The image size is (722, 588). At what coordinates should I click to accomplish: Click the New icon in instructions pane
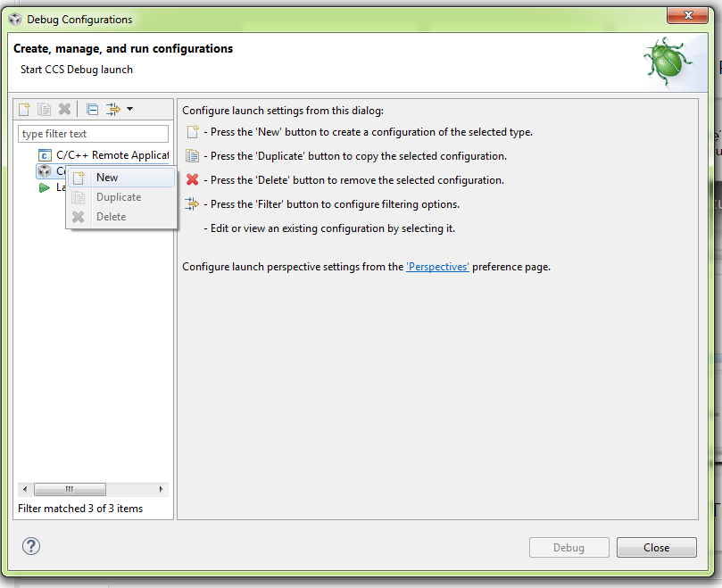pos(193,132)
